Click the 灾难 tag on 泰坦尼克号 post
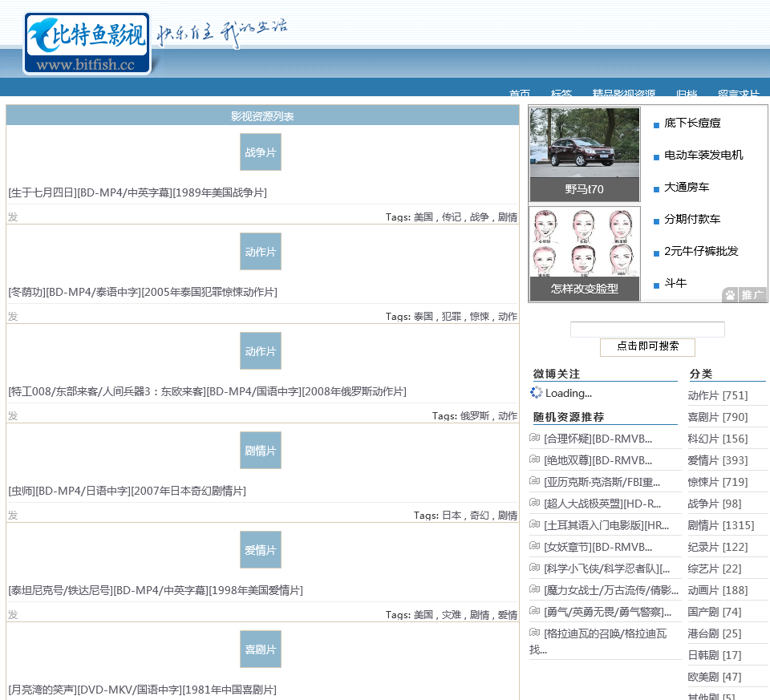This screenshot has height=700, width=770. pyautogui.click(x=452, y=614)
